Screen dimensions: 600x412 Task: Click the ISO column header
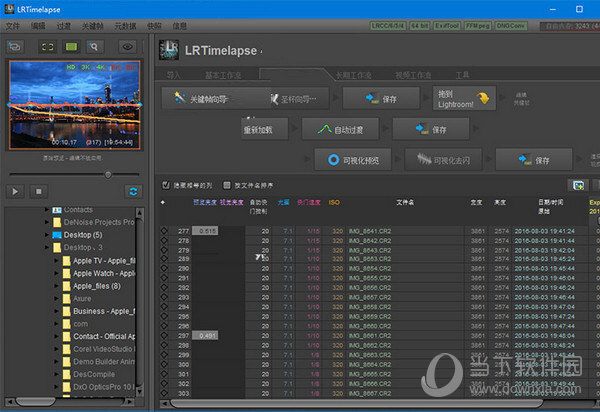[x=334, y=202]
